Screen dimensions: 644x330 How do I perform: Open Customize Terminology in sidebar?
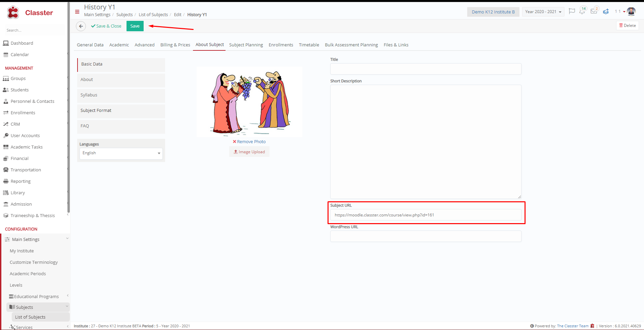[x=34, y=262]
